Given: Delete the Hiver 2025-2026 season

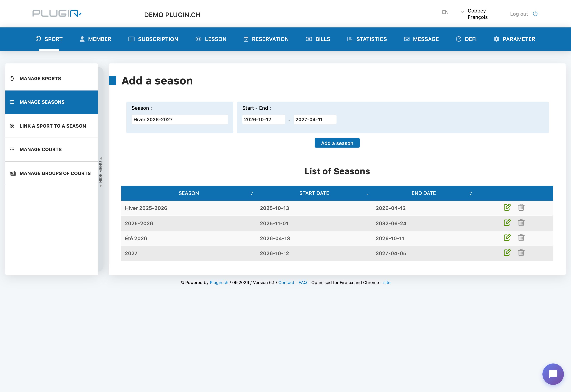Looking at the screenshot, I should pos(521,207).
